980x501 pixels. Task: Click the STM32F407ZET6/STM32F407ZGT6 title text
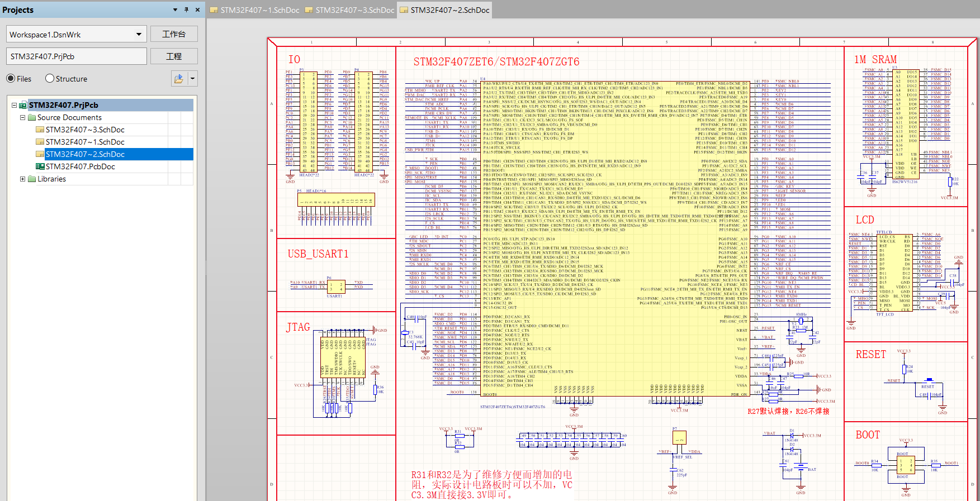496,62
